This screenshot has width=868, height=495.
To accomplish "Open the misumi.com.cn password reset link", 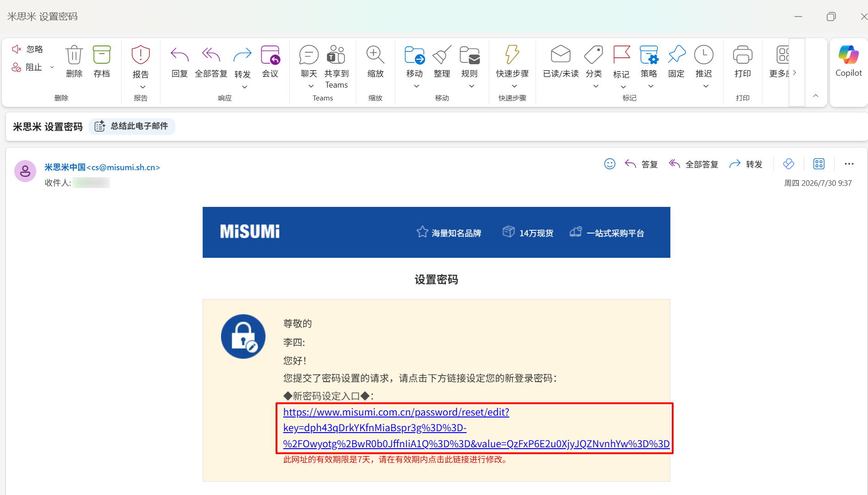I will (x=476, y=428).
